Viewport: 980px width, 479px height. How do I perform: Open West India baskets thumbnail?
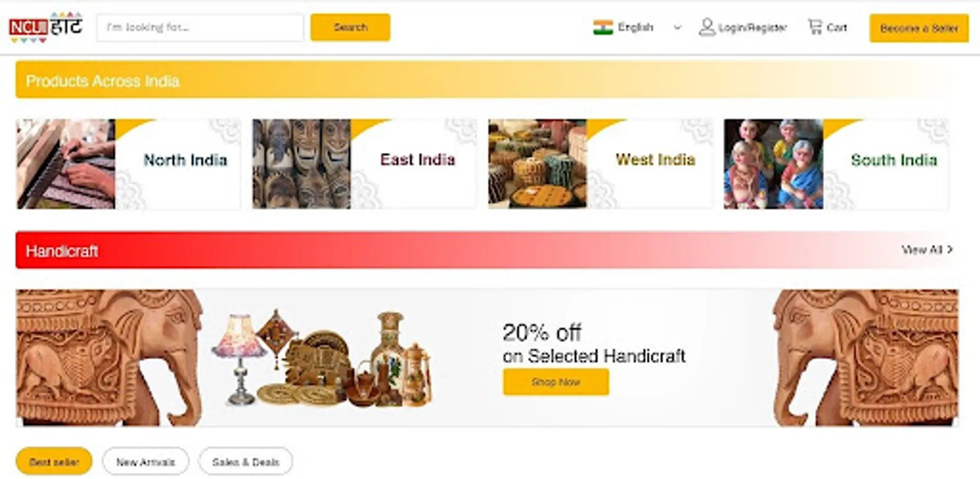tap(537, 164)
